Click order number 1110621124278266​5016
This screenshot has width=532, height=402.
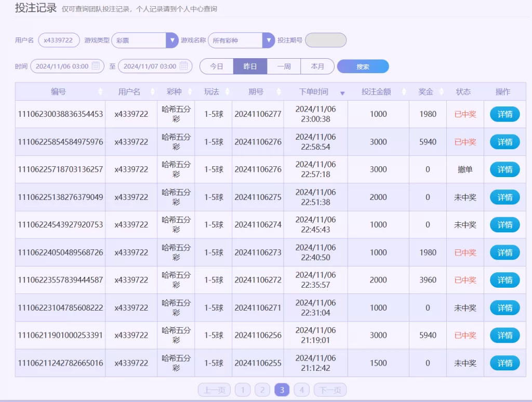click(60, 363)
